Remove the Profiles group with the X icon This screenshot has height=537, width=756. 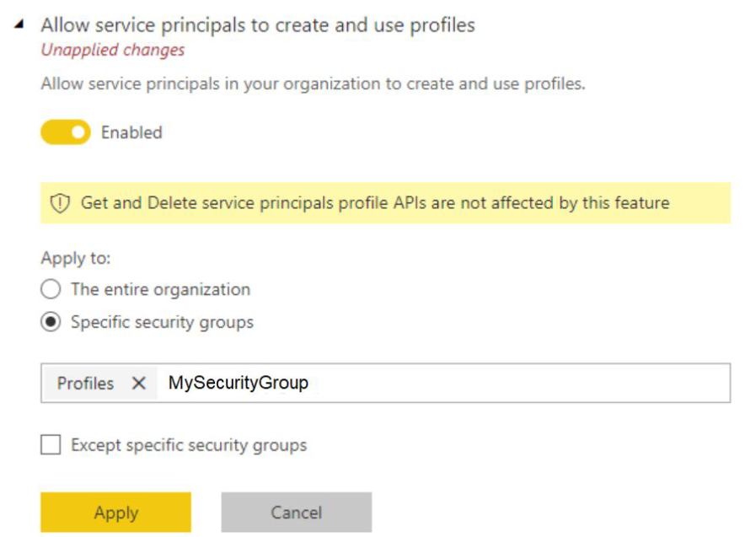point(139,383)
